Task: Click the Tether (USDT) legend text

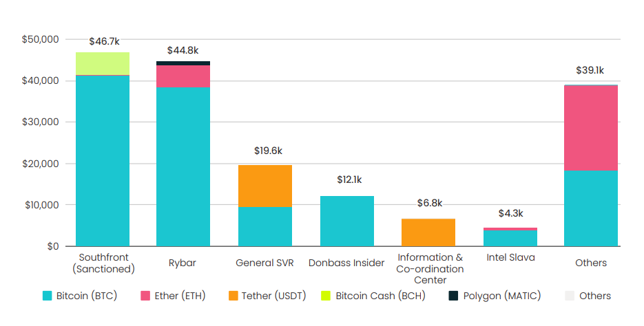Action: (275, 296)
